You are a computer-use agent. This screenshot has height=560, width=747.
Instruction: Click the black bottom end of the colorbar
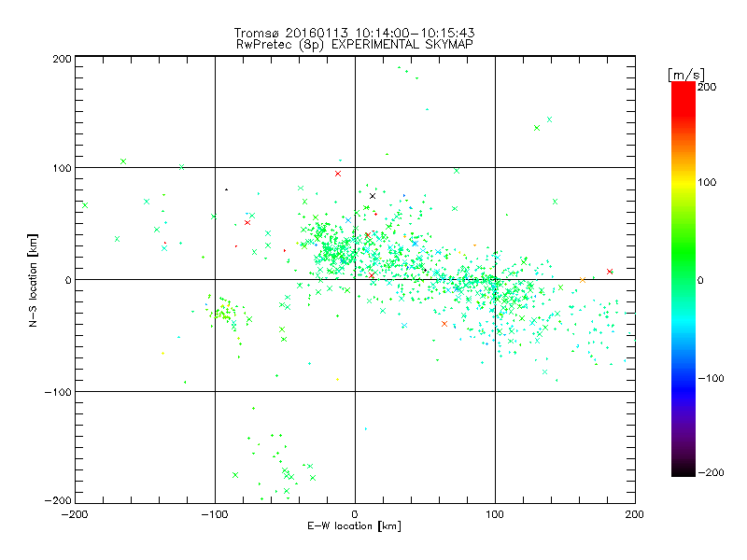(683, 469)
